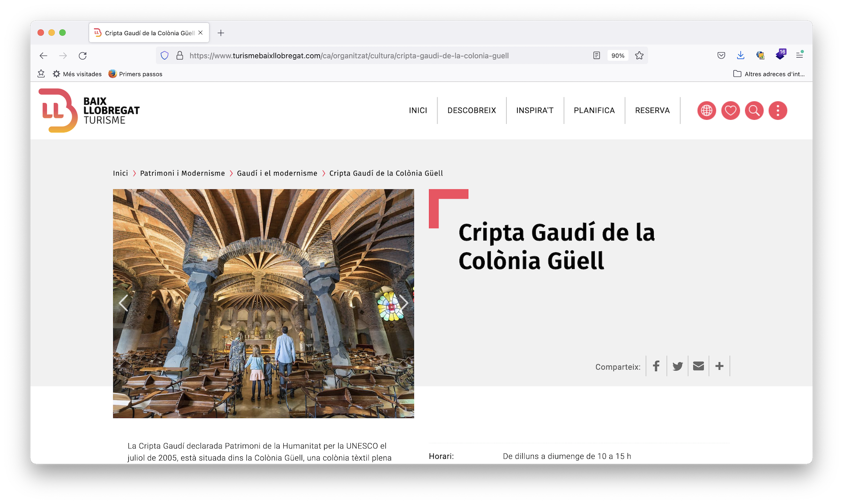Open the Altres adreces d'interès bookmarks folder
This screenshot has height=504, width=843.
pos(769,74)
